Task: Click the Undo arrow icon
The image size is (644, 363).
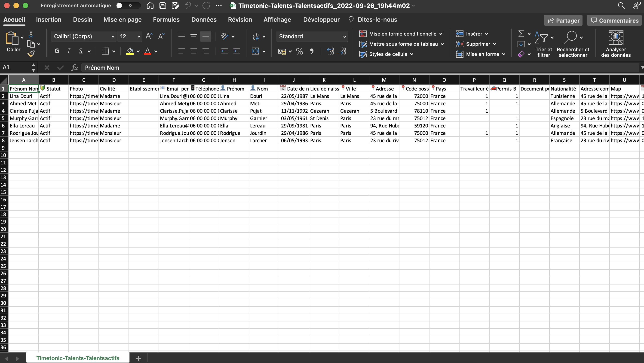Action: [x=188, y=6]
